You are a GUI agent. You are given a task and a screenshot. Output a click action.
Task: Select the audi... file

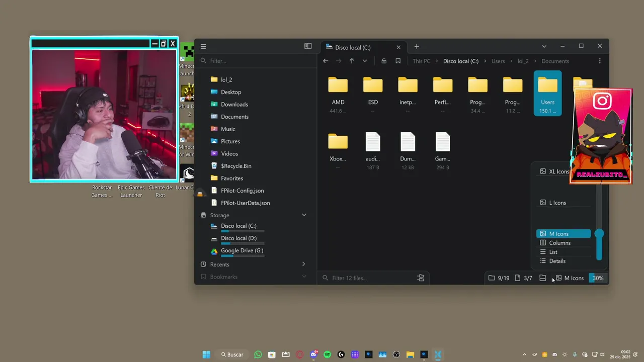(x=373, y=150)
